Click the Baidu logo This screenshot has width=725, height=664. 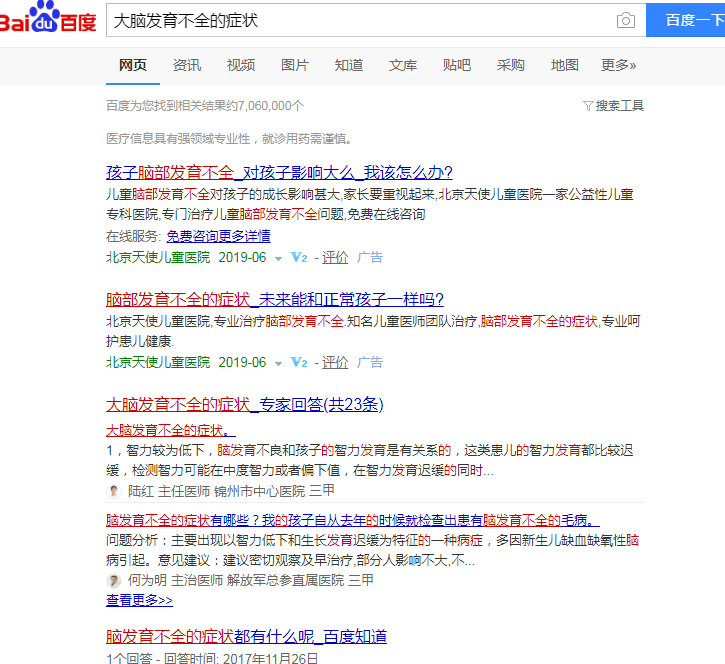pos(47,18)
